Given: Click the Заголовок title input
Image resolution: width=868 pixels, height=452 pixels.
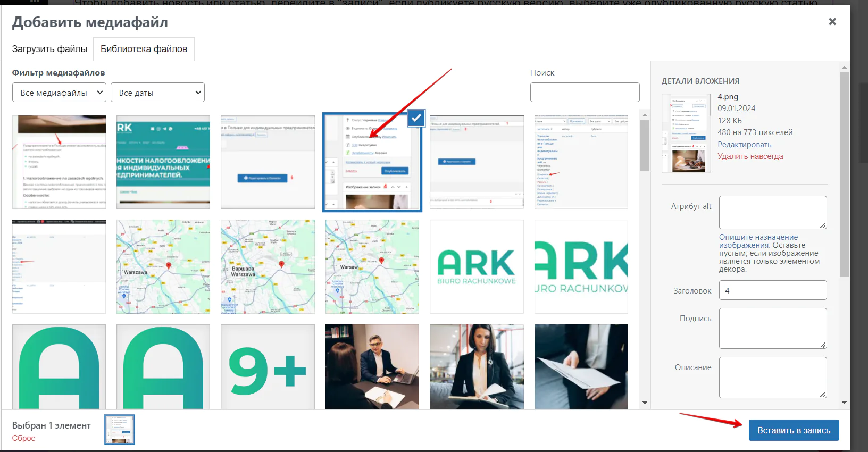Looking at the screenshot, I should pyautogui.click(x=772, y=290).
